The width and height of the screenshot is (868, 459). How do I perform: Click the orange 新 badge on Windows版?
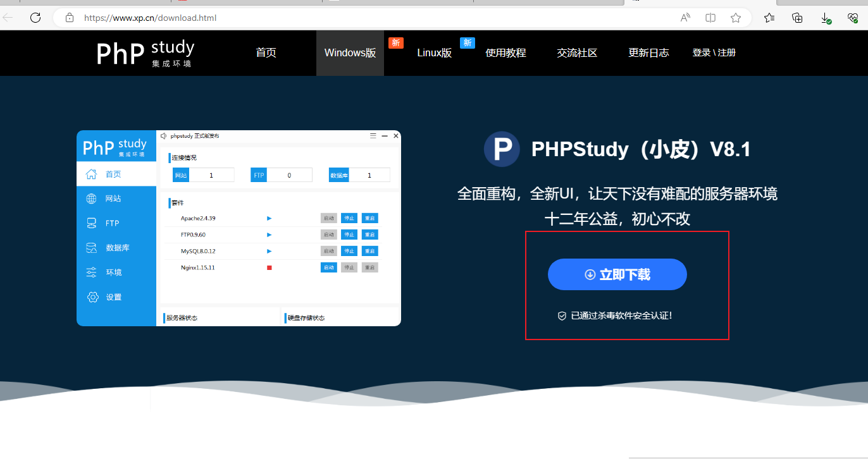(396, 43)
